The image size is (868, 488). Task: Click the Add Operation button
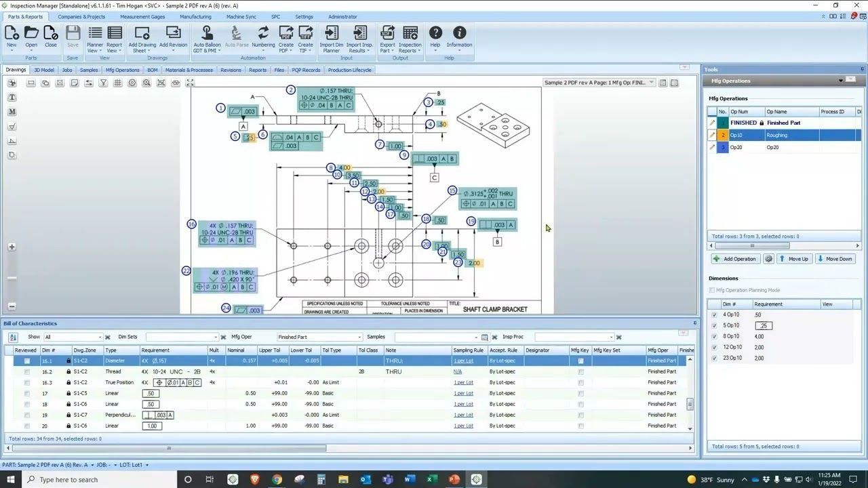[x=734, y=259]
